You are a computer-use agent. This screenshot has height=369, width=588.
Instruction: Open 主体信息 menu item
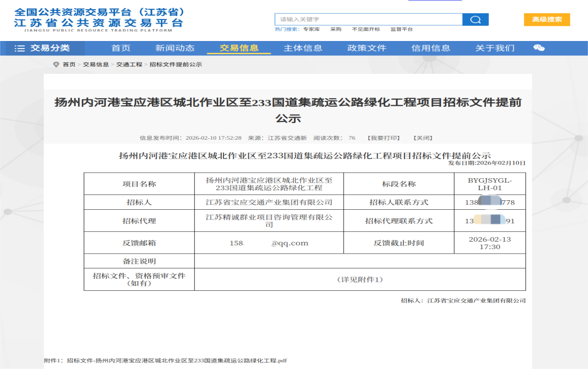pyautogui.click(x=303, y=48)
